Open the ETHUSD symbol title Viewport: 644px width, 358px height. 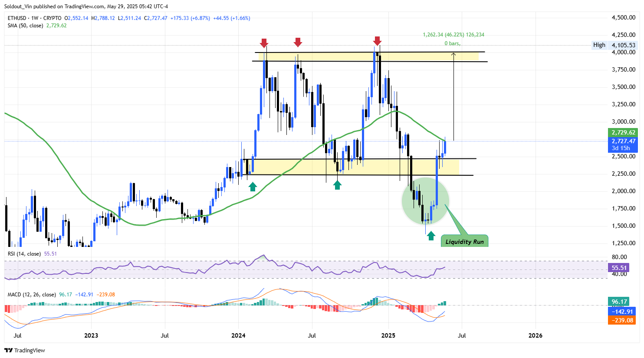[x=17, y=18]
